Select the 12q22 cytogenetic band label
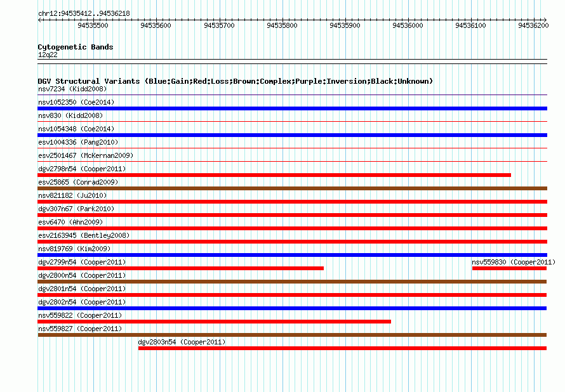 [x=48, y=55]
